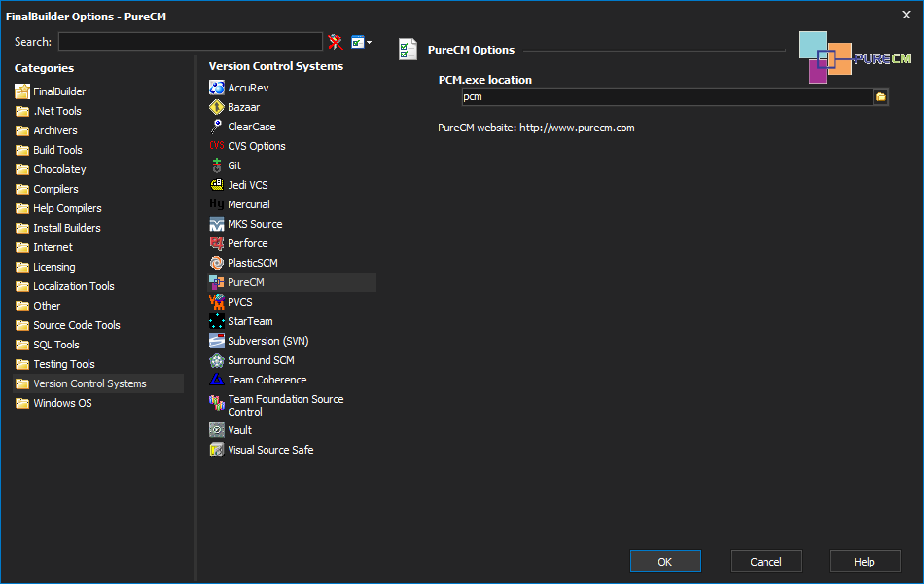Click the PureCM logo image
Viewport: 924px width, 584px height.
(x=855, y=57)
